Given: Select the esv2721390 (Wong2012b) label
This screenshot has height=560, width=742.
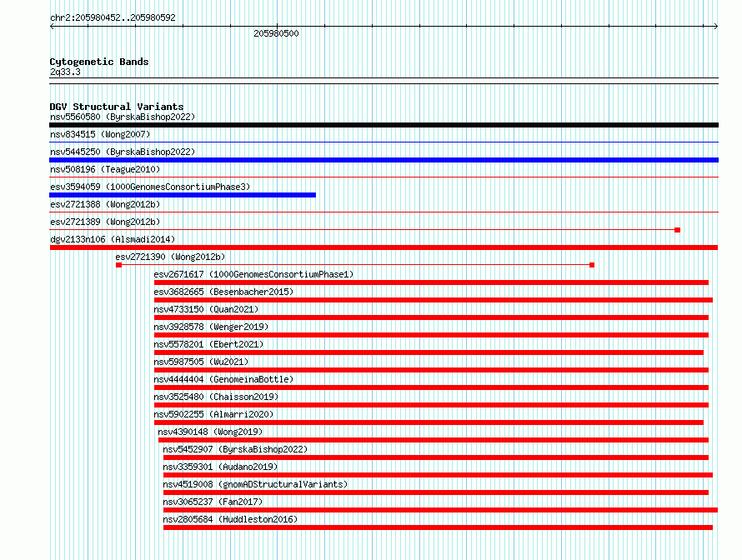Looking at the screenshot, I should click(x=170, y=257).
